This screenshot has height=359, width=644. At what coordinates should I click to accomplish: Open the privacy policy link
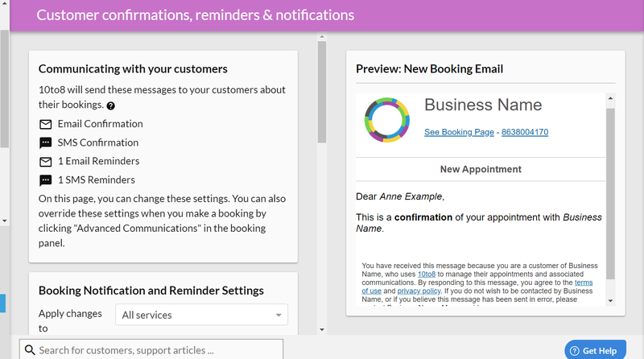[x=419, y=291]
